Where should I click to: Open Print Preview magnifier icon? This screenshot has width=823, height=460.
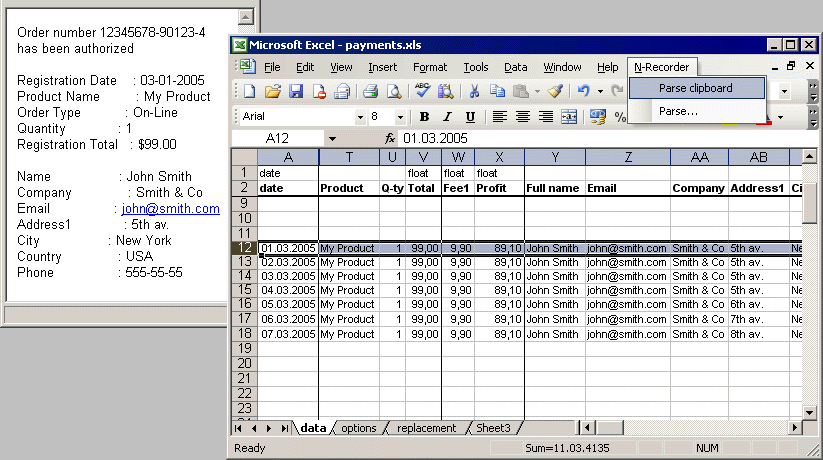pyautogui.click(x=394, y=91)
